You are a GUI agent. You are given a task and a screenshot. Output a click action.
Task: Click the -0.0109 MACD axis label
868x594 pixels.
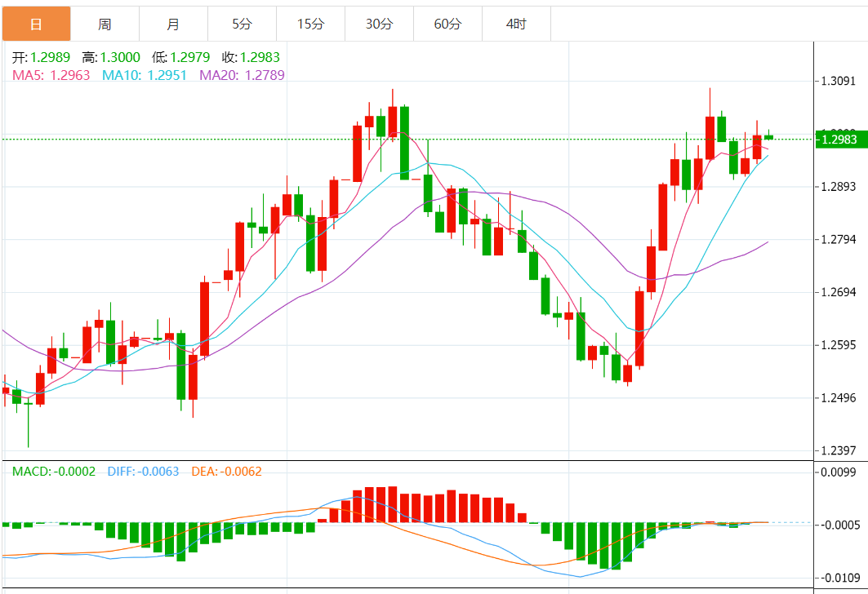click(839, 578)
